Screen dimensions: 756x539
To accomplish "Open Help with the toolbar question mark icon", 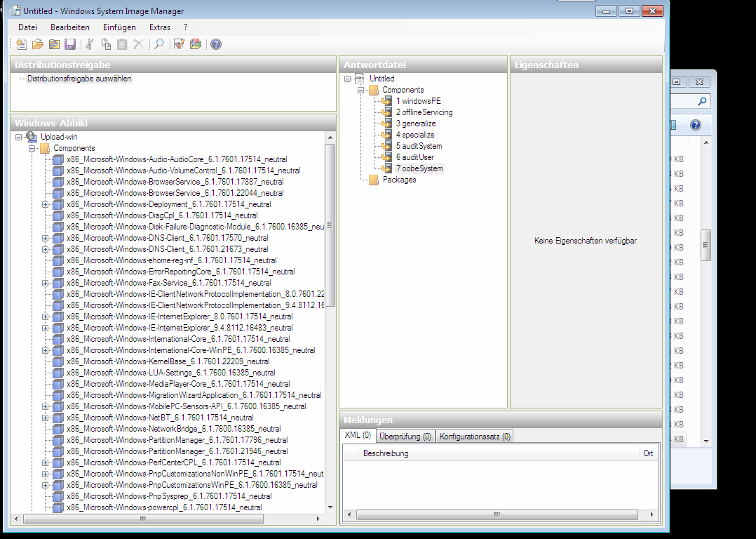I will click(216, 44).
